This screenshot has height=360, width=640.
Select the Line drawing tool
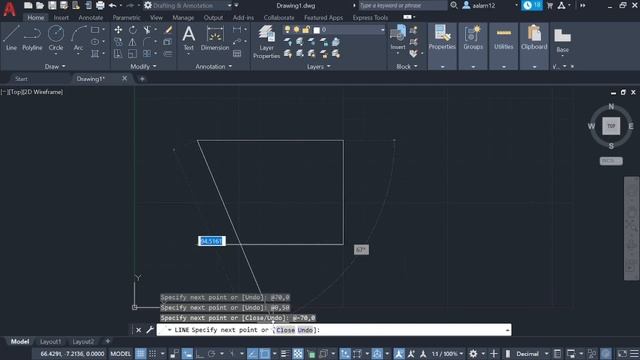(11, 38)
